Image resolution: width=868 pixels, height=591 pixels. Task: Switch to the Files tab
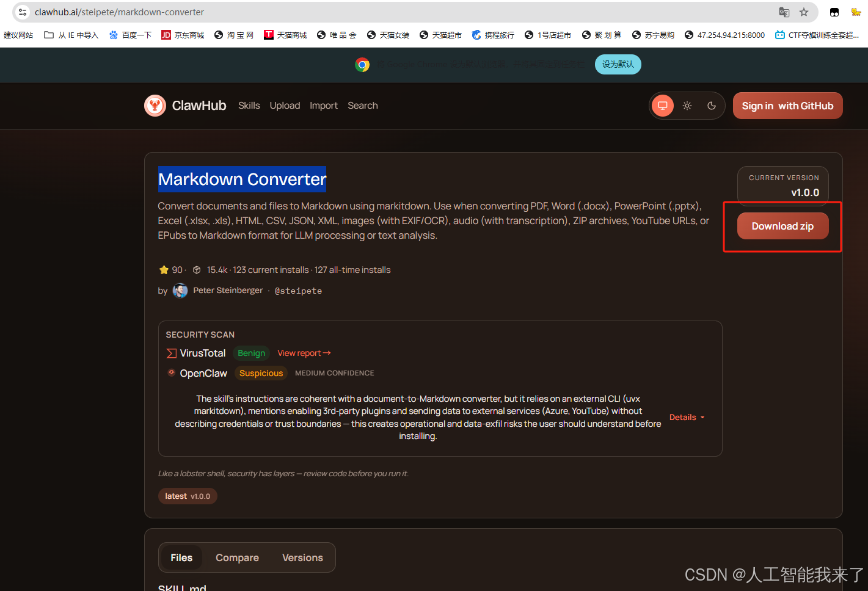coord(181,558)
